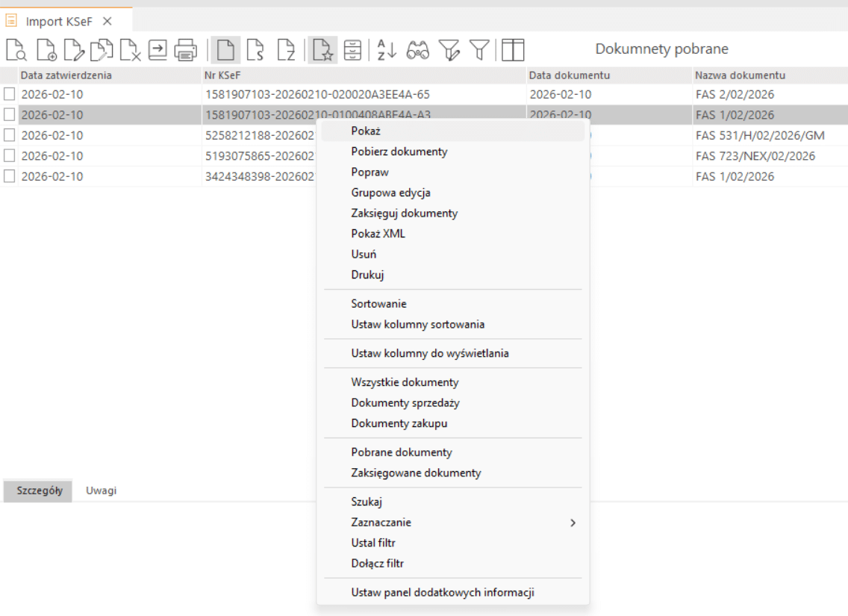This screenshot has height=616, width=848.
Task: Click the A-Z sort icon
Action: pyautogui.click(x=386, y=50)
